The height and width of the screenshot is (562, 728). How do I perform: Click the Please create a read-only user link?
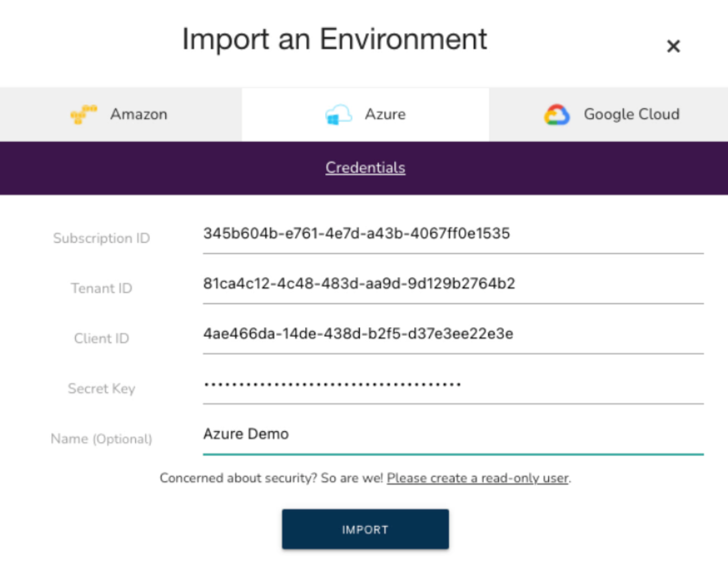[478, 478]
